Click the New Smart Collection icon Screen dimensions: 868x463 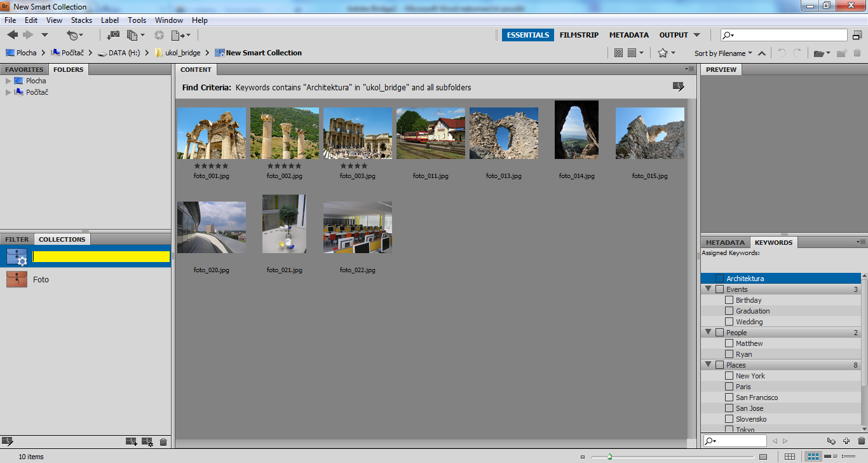[x=147, y=442]
